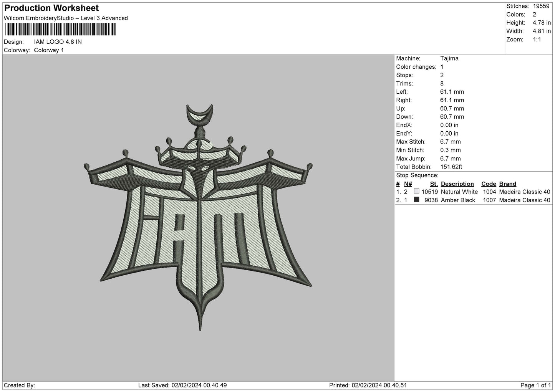
Task: Click 'Wilcom EmbroideryStudio – Level 3 Advanced' text
Action: point(66,18)
